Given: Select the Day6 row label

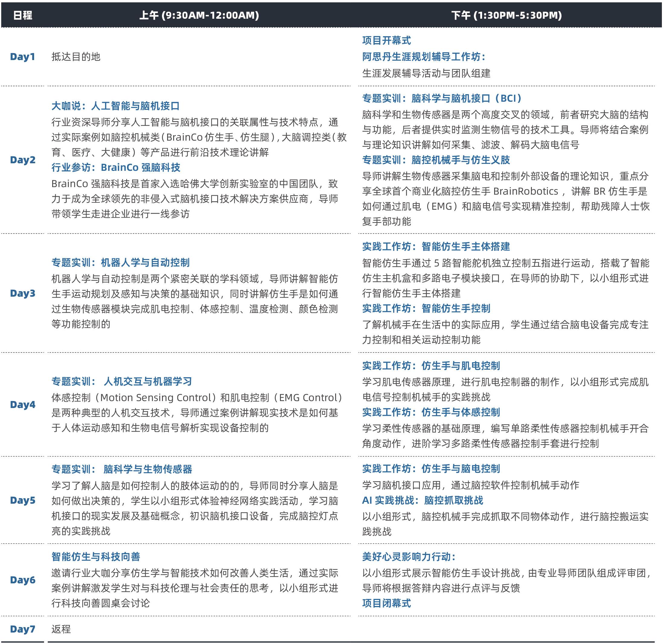Looking at the screenshot, I should pos(23,580).
